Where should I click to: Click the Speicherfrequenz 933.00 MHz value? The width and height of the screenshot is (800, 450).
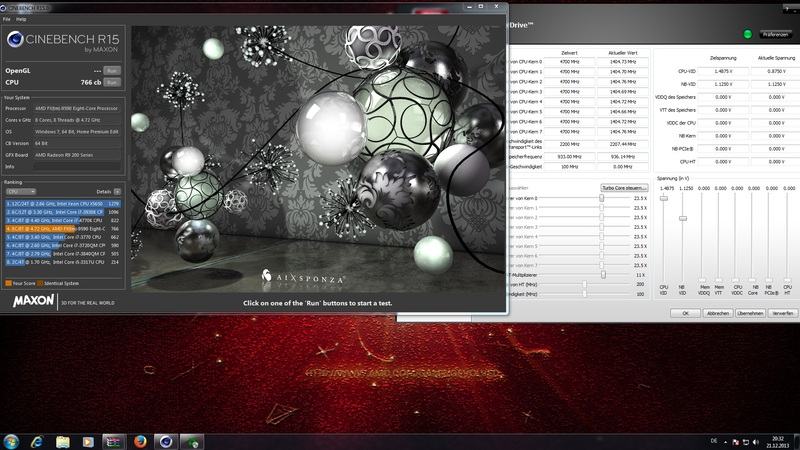pyautogui.click(x=569, y=157)
